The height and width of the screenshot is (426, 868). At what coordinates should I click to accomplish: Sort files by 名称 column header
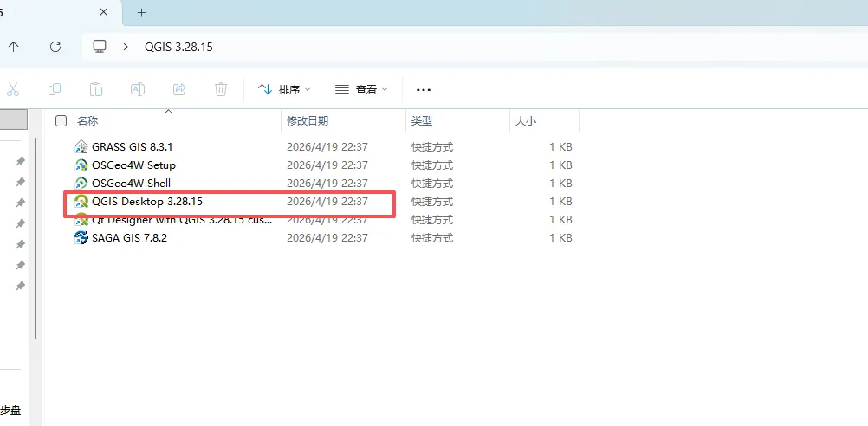click(x=87, y=121)
